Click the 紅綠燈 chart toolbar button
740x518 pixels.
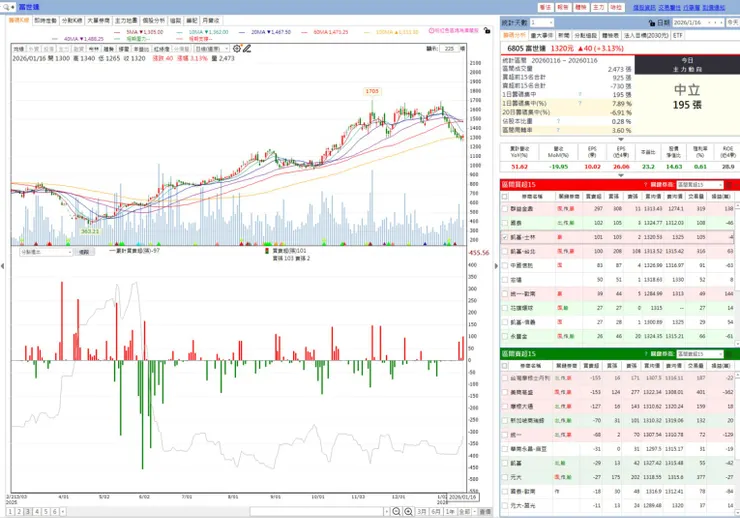pos(161,49)
